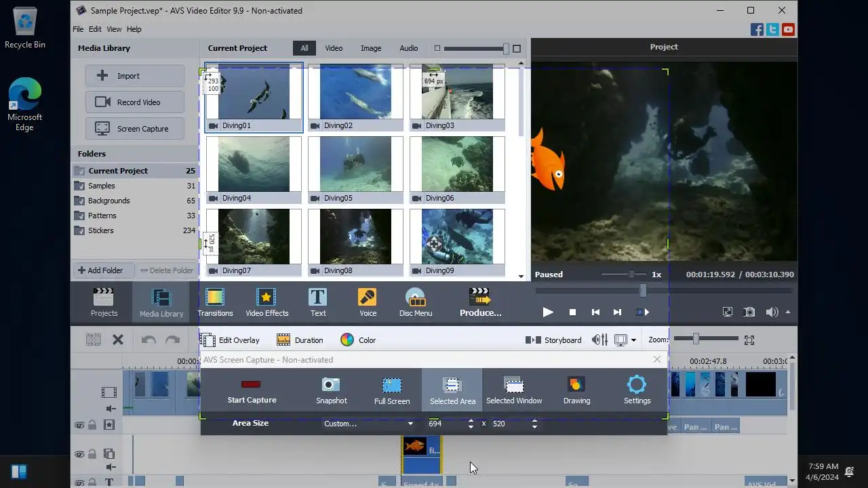Open the Duration setting
This screenshot has width=868, height=488.
tap(300, 340)
